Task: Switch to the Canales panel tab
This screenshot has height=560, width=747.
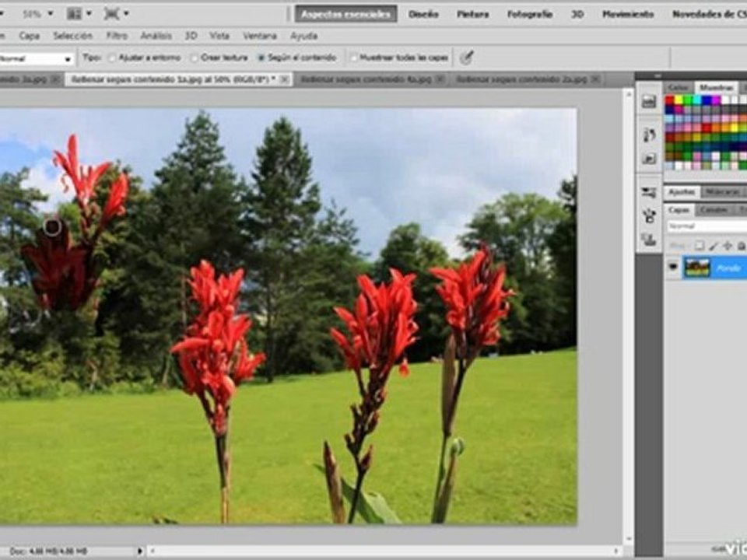Action: click(714, 209)
